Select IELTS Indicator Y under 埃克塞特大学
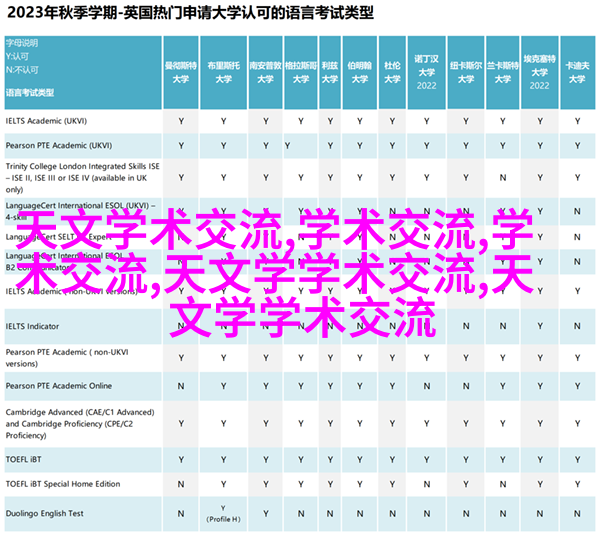Viewport: 600px width, 536px height. pyautogui.click(x=540, y=326)
